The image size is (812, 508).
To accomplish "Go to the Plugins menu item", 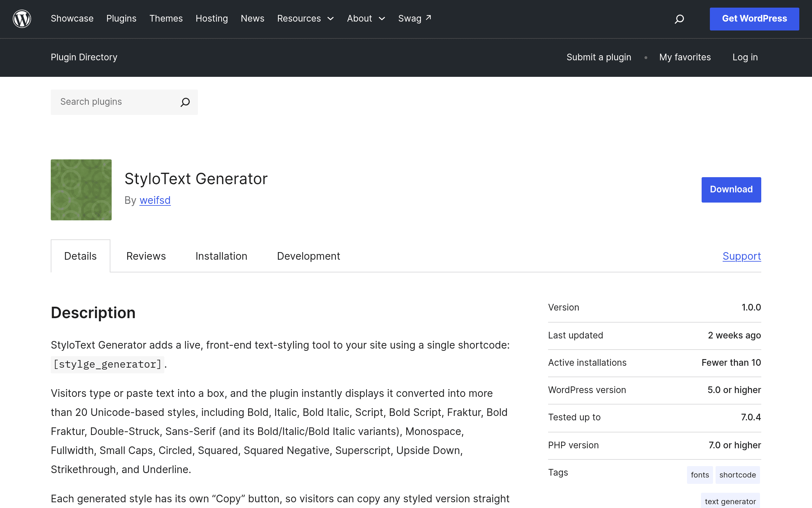I will 121,18.
